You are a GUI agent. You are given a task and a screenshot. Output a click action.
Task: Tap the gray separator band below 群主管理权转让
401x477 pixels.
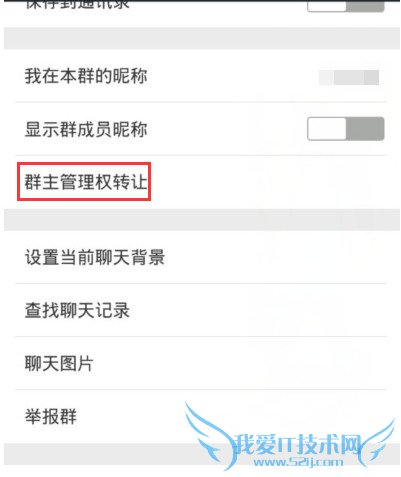[x=201, y=220]
